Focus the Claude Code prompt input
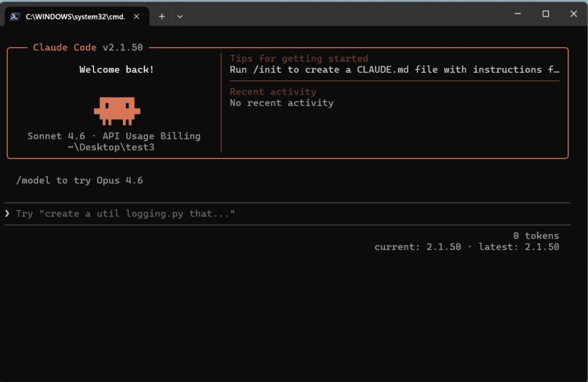588x382 pixels. [x=288, y=214]
